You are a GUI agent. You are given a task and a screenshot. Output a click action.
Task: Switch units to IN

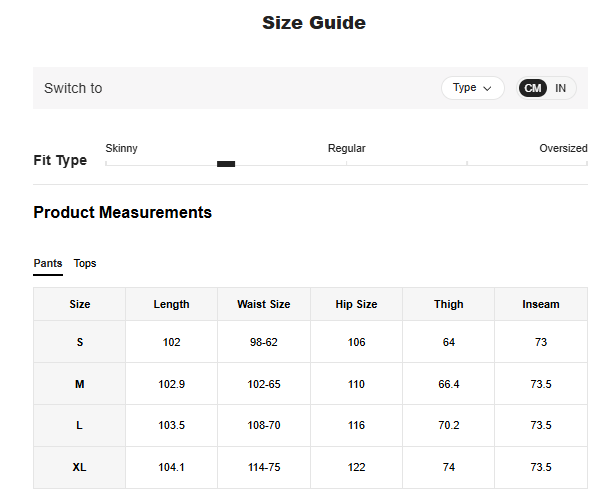click(x=561, y=88)
